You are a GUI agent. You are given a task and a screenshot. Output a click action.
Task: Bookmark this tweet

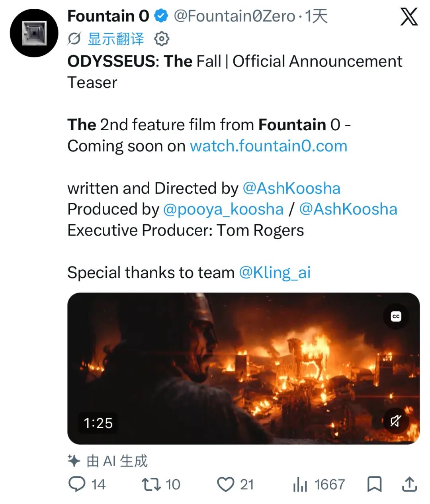374,484
